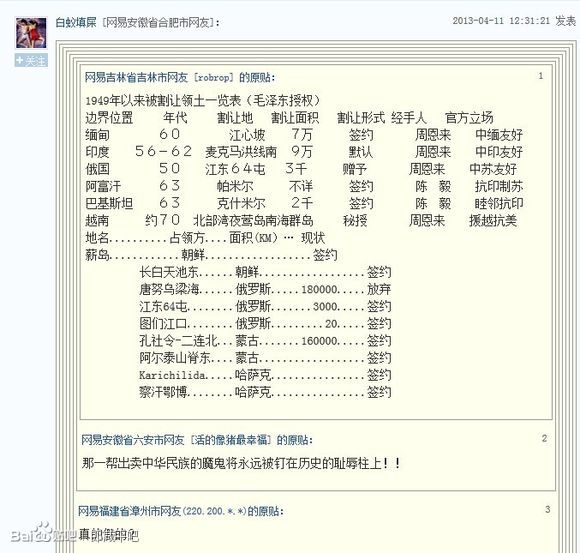Open 网易吉林省吉林市网友 [robrop] original post header

tap(180, 77)
